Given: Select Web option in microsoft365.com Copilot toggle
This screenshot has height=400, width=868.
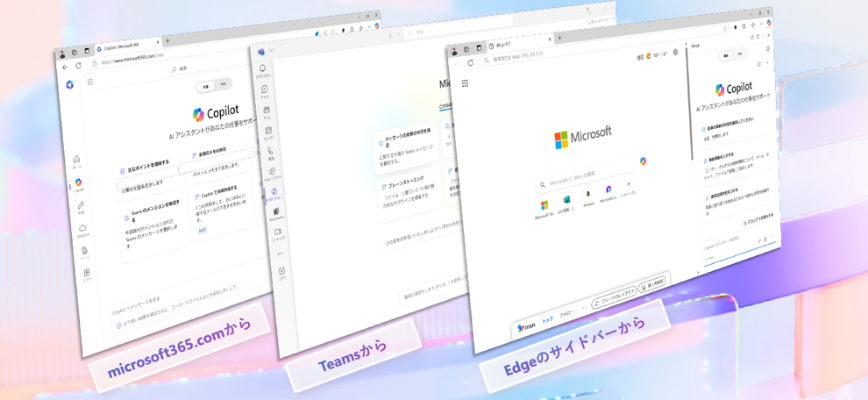Looking at the screenshot, I should coord(223,84).
